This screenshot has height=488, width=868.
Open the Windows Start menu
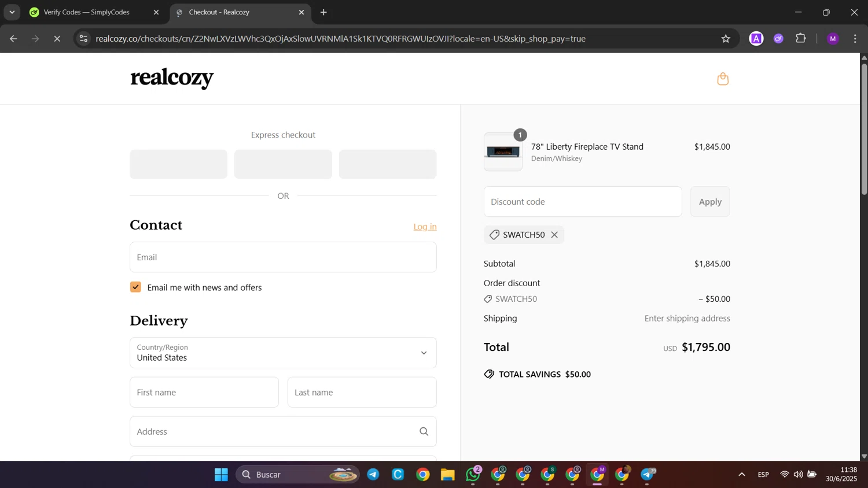pos(221,475)
